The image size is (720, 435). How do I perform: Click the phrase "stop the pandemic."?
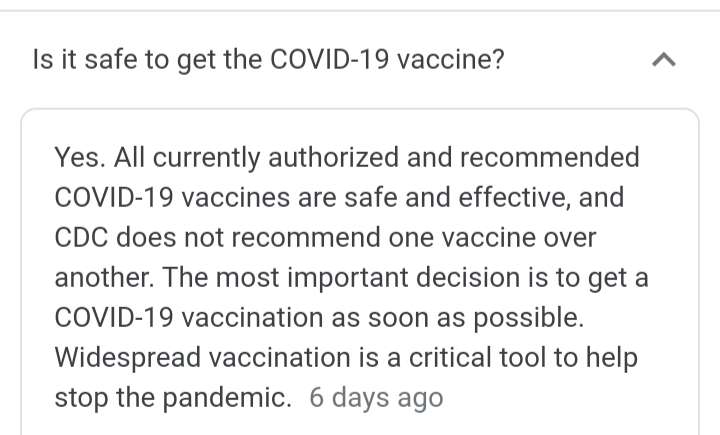coord(173,397)
